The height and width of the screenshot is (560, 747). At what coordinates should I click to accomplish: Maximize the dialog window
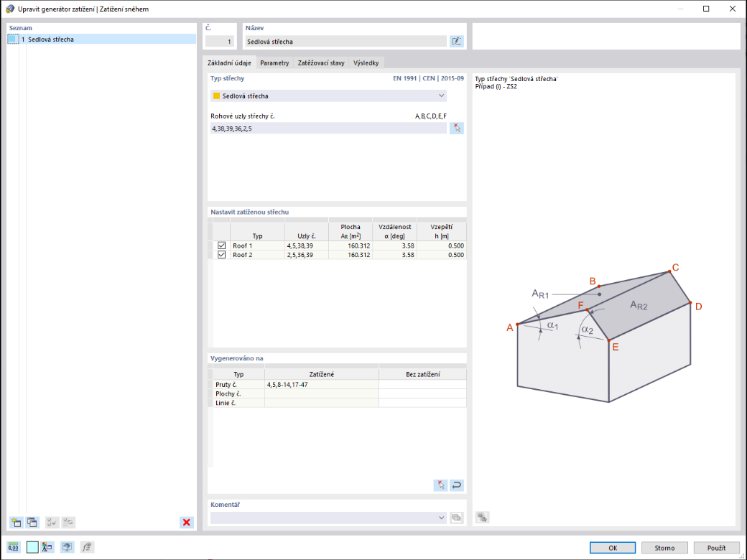706,9
